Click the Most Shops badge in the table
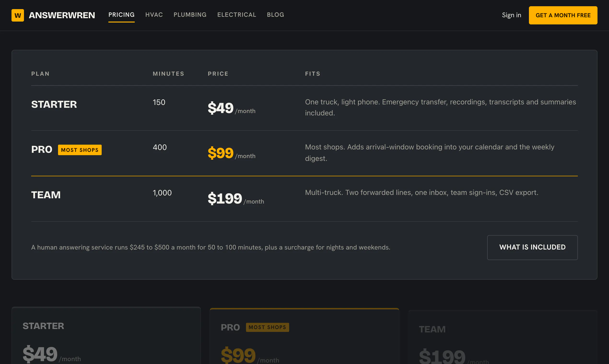Image resolution: width=609 pixels, height=364 pixels. pos(80,150)
